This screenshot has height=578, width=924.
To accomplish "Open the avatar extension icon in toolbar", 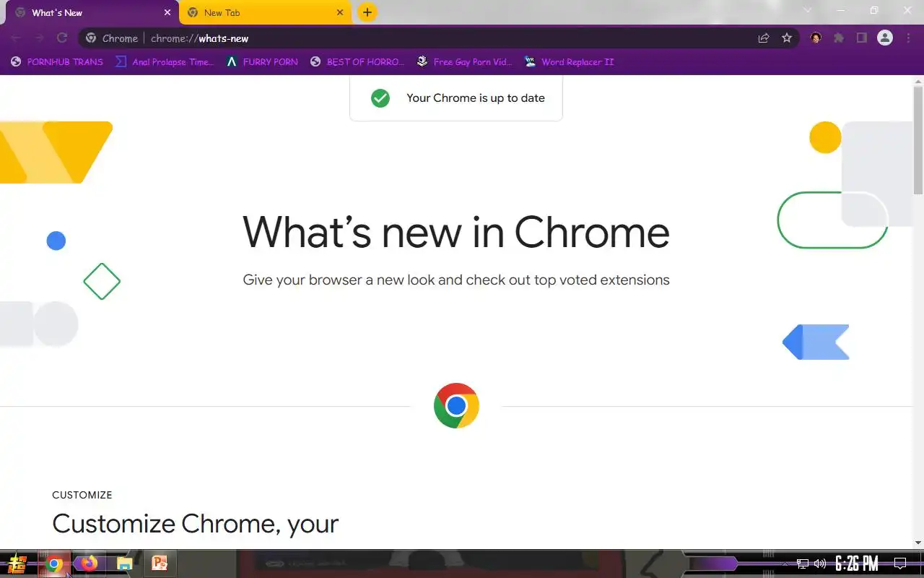I will (x=816, y=38).
